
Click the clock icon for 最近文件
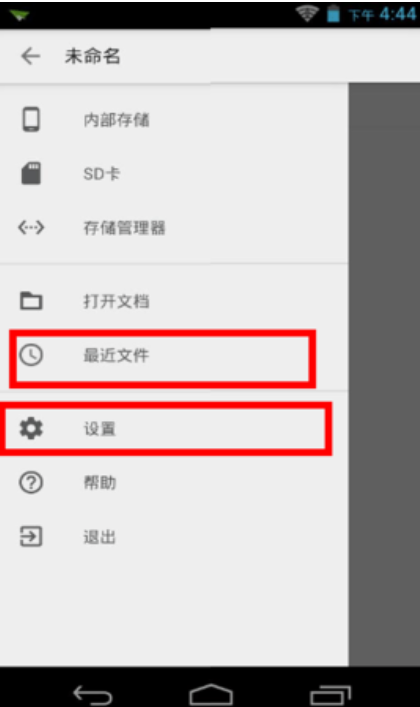(x=31, y=355)
